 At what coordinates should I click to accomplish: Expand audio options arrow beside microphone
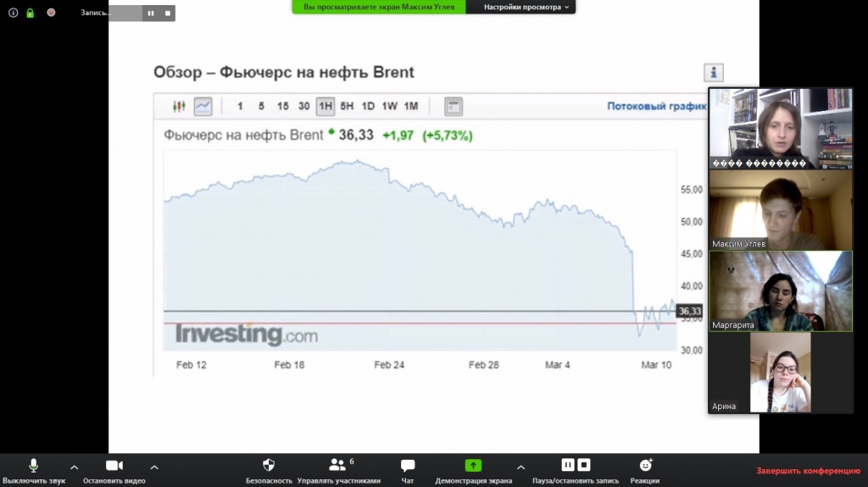pyautogui.click(x=74, y=467)
